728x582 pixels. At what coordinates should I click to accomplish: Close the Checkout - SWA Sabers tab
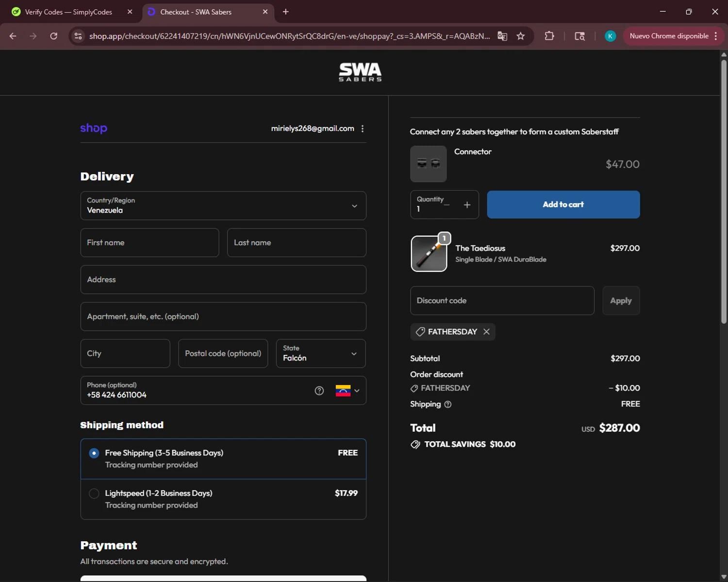click(265, 12)
